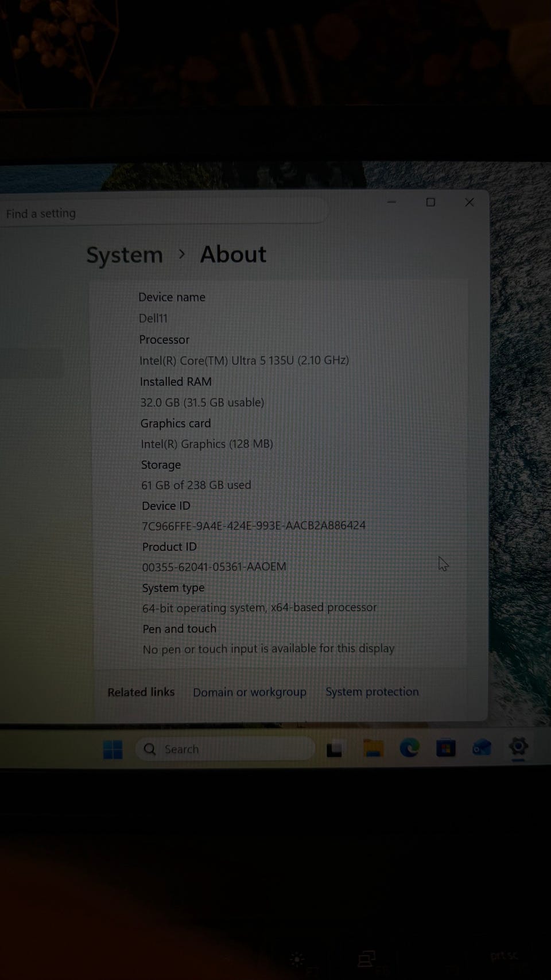Open System protection link

click(372, 692)
